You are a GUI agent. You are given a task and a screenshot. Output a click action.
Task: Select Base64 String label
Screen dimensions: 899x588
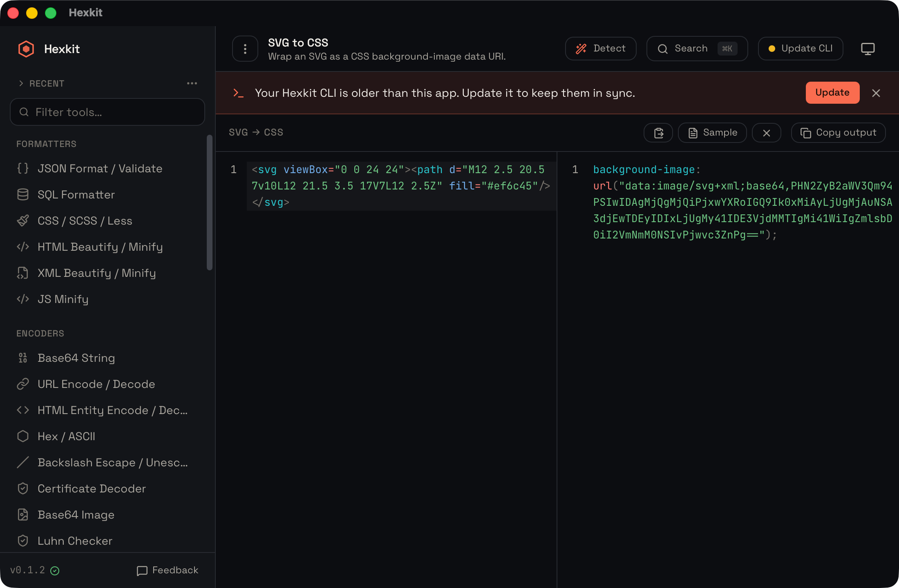coord(76,358)
